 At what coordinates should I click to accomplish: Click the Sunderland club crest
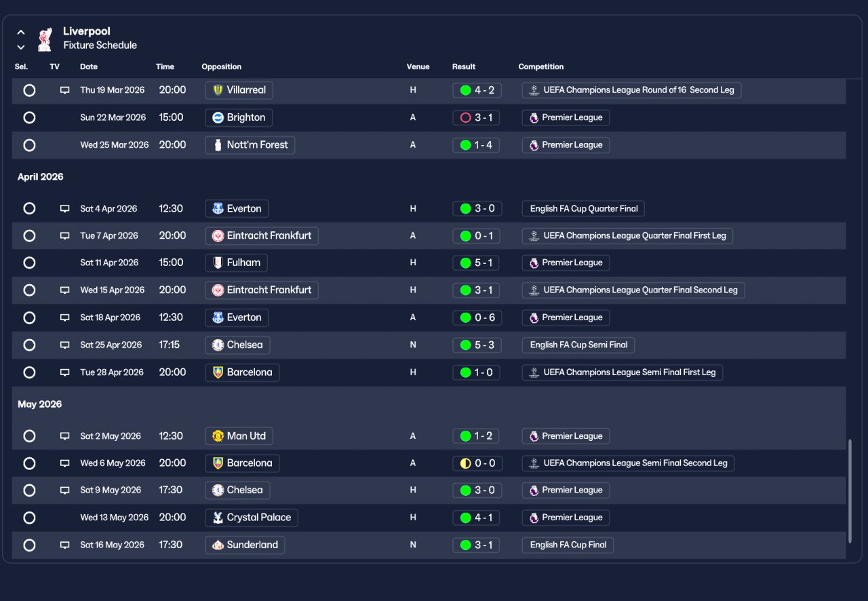[218, 545]
